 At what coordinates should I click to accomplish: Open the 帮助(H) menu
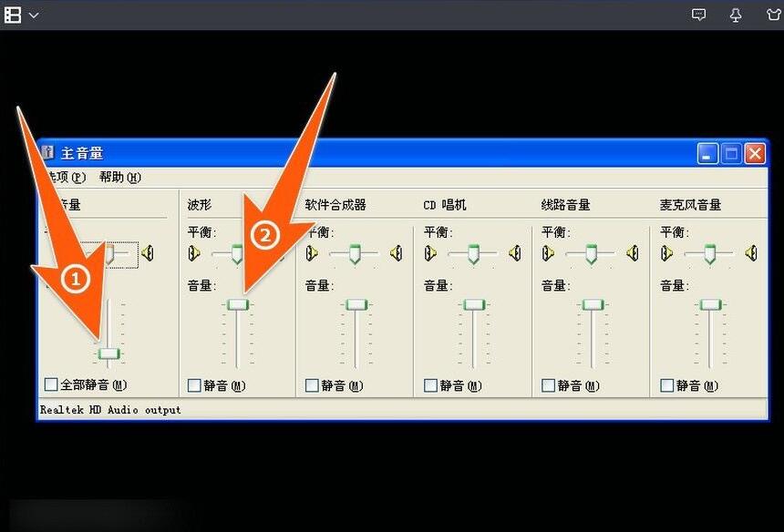pos(120,178)
